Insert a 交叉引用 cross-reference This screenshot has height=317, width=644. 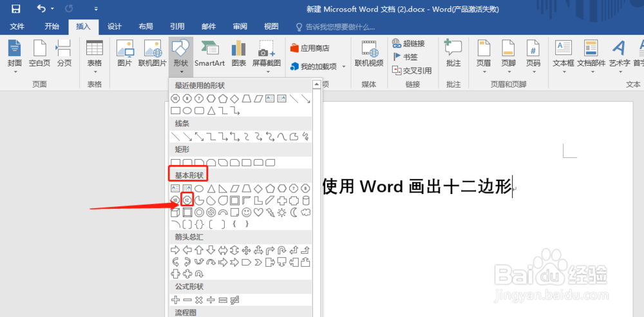[412, 70]
